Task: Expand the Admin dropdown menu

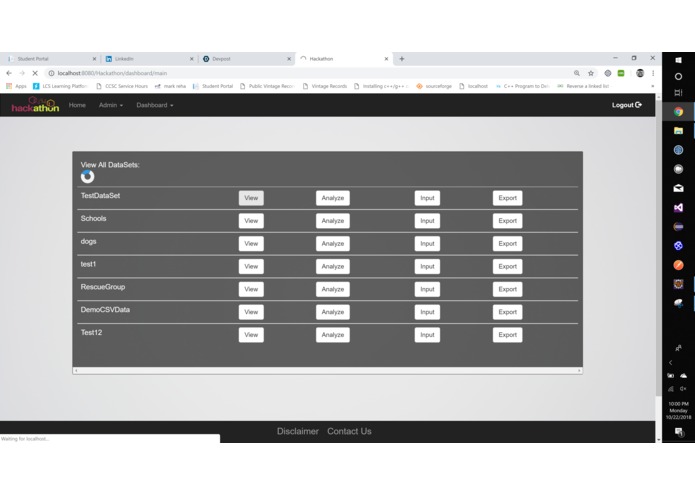Action: (x=111, y=105)
